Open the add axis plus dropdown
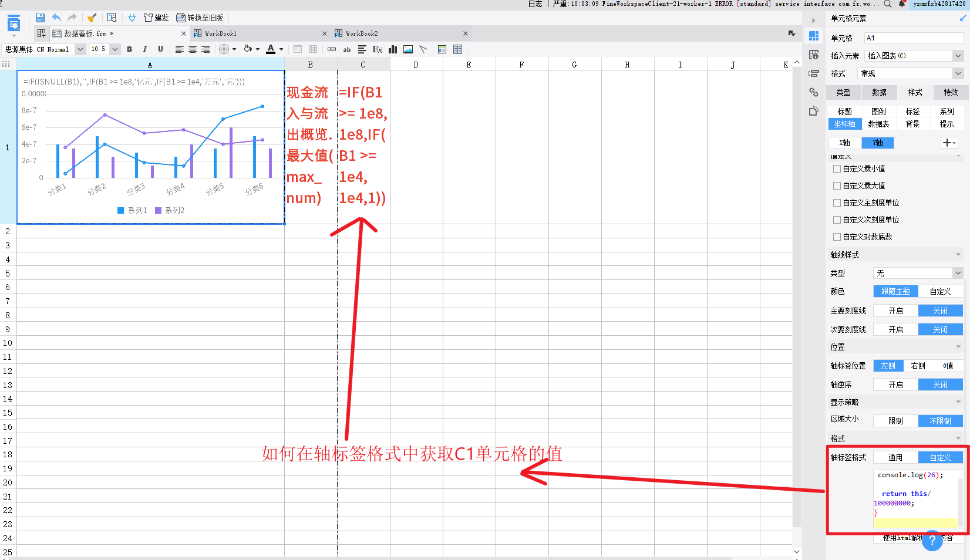This screenshot has height=560, width=970. pyautogui.click(x=949, y=143)
